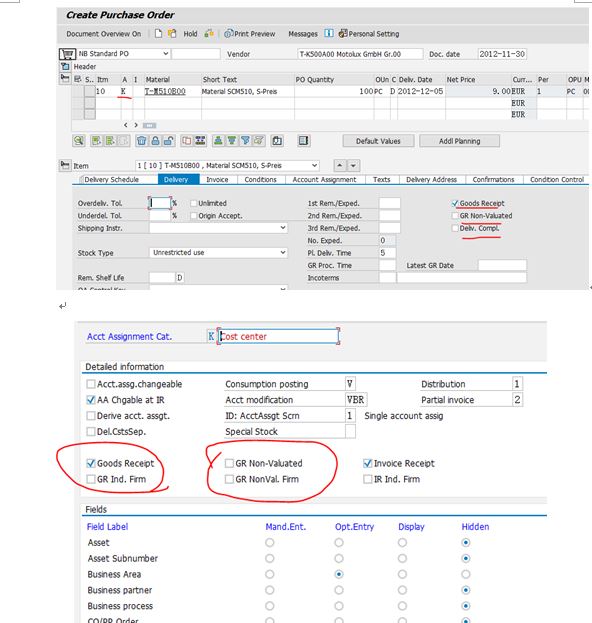Viewport: 592px width, 623px height.
Task: Select Hidden radio for Business Area
Action: 466,574
